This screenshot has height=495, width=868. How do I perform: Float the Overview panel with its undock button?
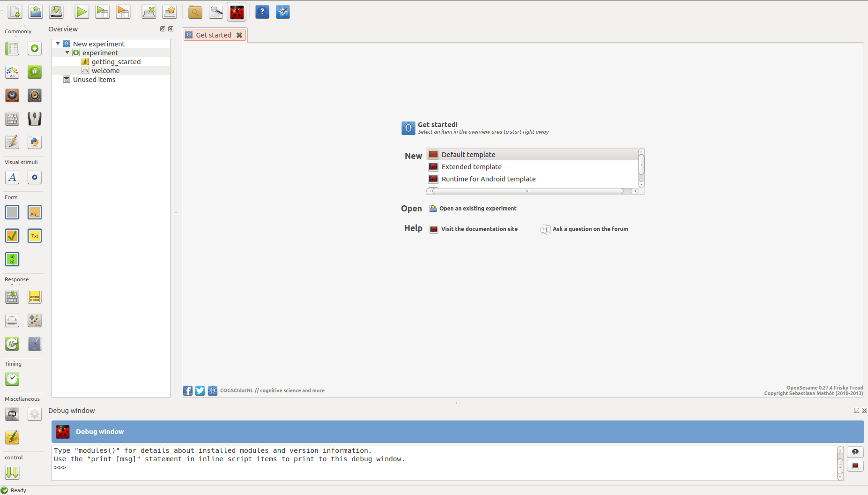click(x=163, y=29)
